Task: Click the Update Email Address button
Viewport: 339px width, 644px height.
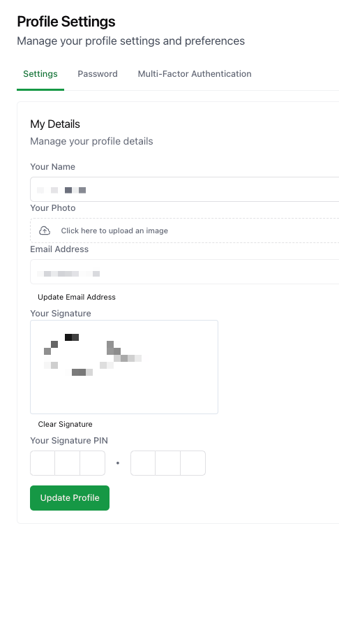Action: (x=77, y=297)
